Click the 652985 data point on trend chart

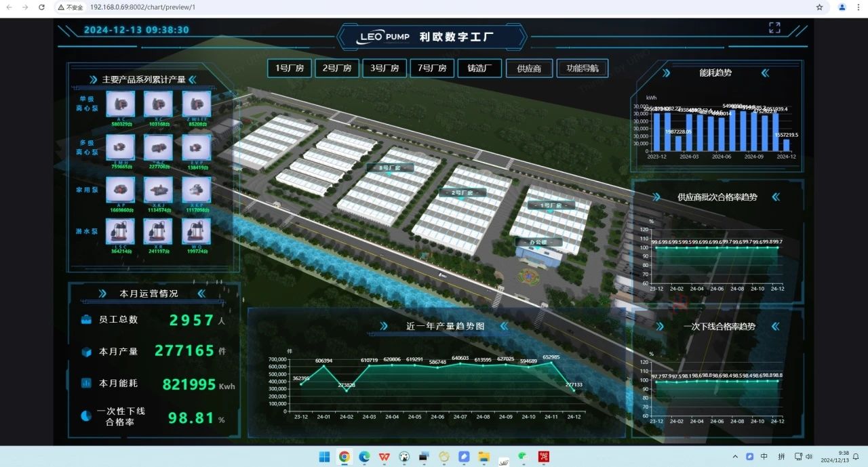pos(551,363)
